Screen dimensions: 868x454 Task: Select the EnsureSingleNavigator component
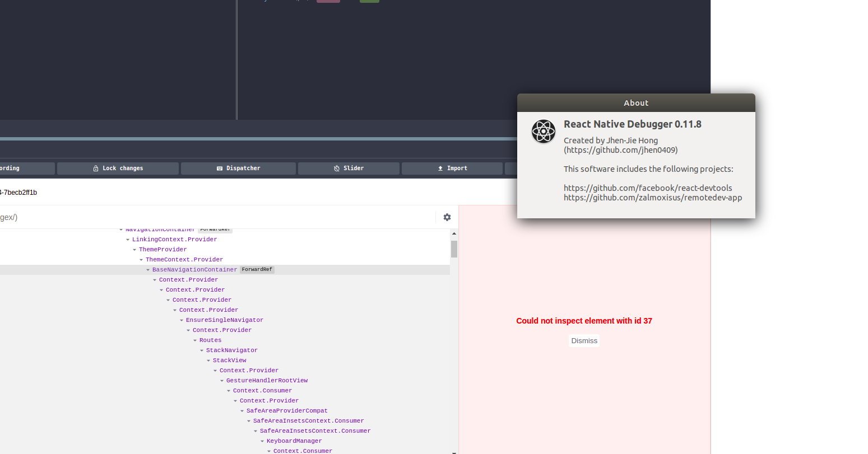point(224,320)
